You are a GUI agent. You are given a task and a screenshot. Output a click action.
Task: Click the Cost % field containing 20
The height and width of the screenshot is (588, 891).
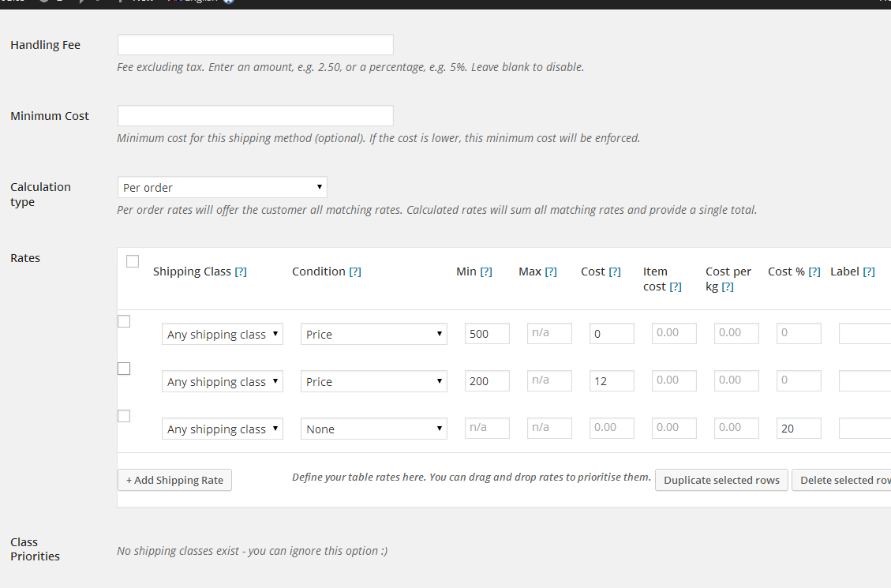[x=799, y=429]
